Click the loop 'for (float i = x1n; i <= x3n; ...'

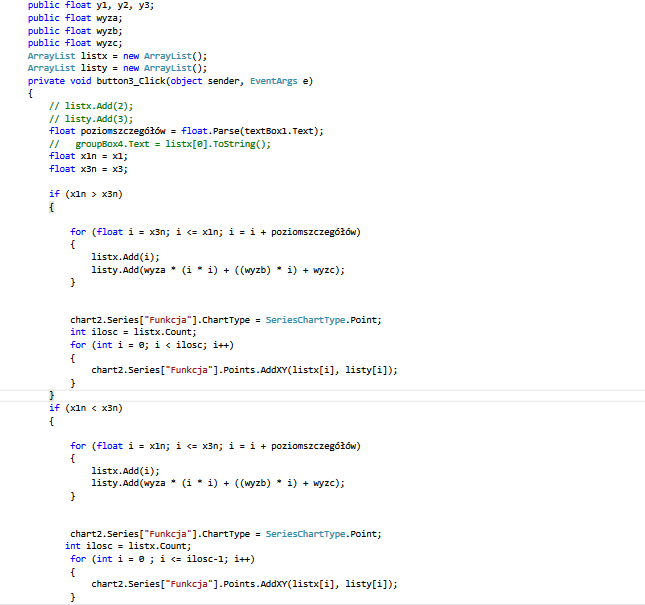(216, 446)
